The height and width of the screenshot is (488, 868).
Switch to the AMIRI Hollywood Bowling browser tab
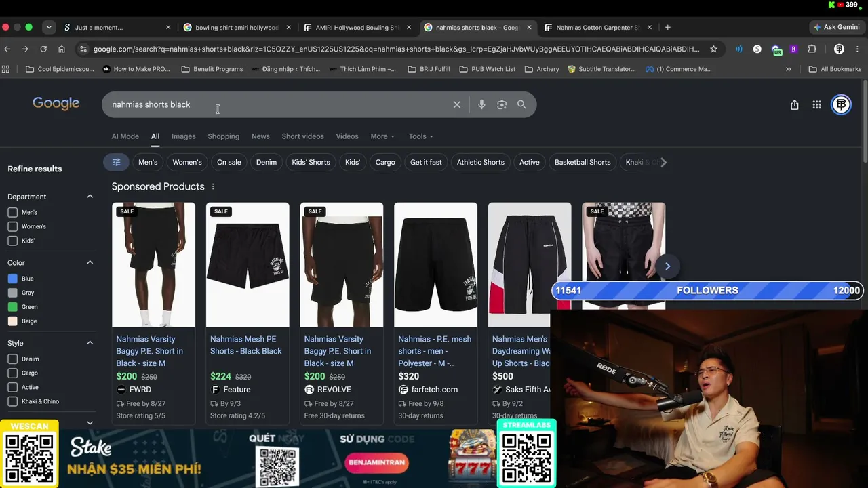click(x=356, y=27)
